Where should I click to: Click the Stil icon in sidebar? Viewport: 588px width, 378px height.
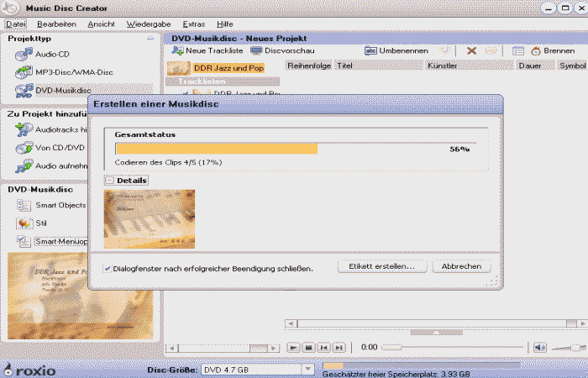23,223
